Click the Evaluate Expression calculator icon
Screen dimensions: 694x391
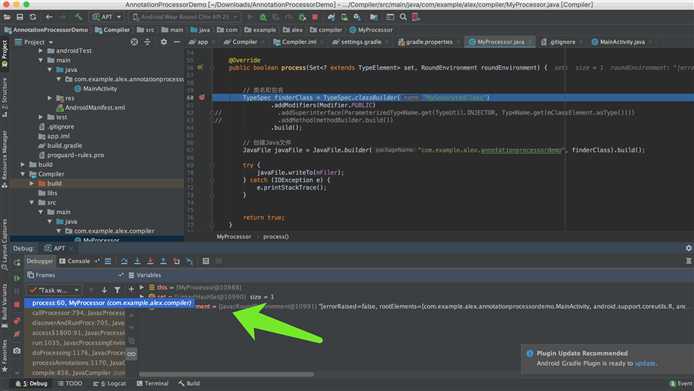click(x=206, y=261)
